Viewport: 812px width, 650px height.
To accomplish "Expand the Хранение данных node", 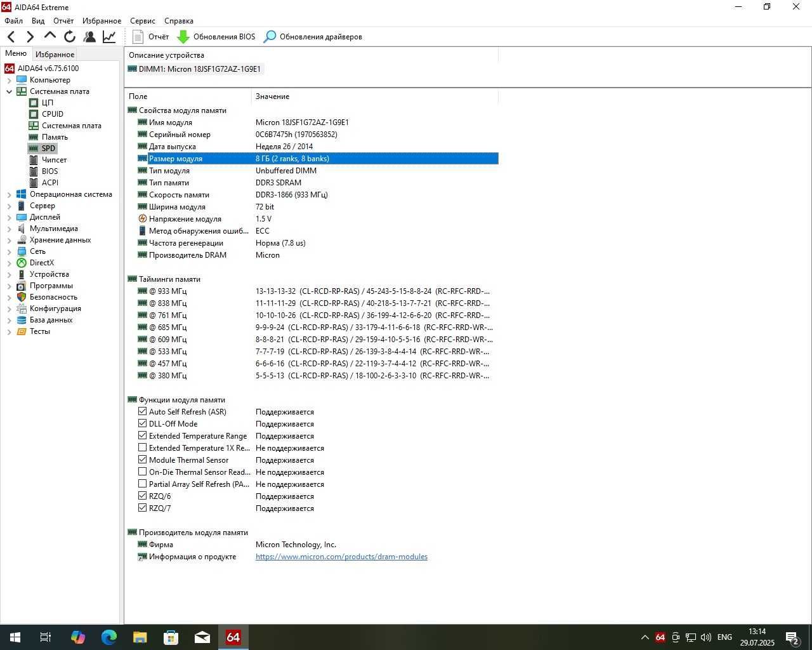I will pos(9,240).
